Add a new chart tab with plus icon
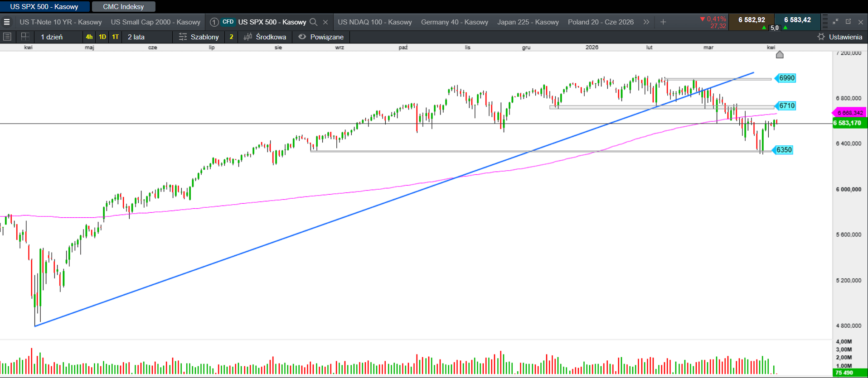The height and width of the screenshot is (378, 868). pos(663,22)
